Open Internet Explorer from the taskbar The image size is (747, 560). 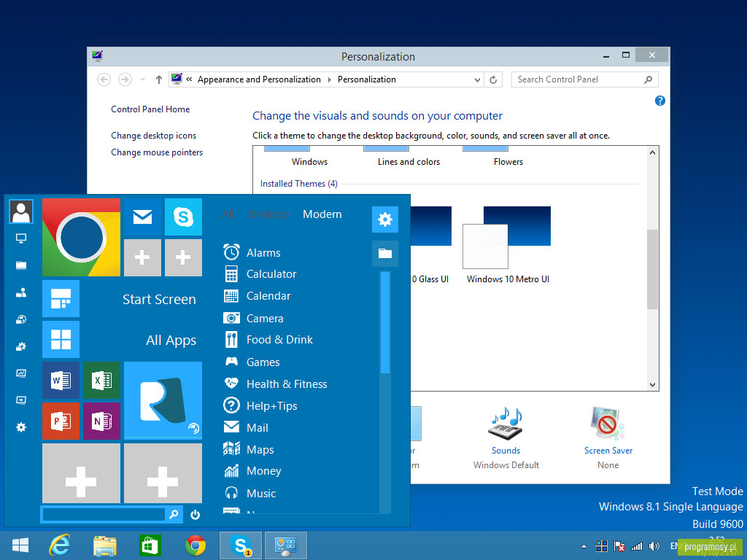[x=60, y=545]
